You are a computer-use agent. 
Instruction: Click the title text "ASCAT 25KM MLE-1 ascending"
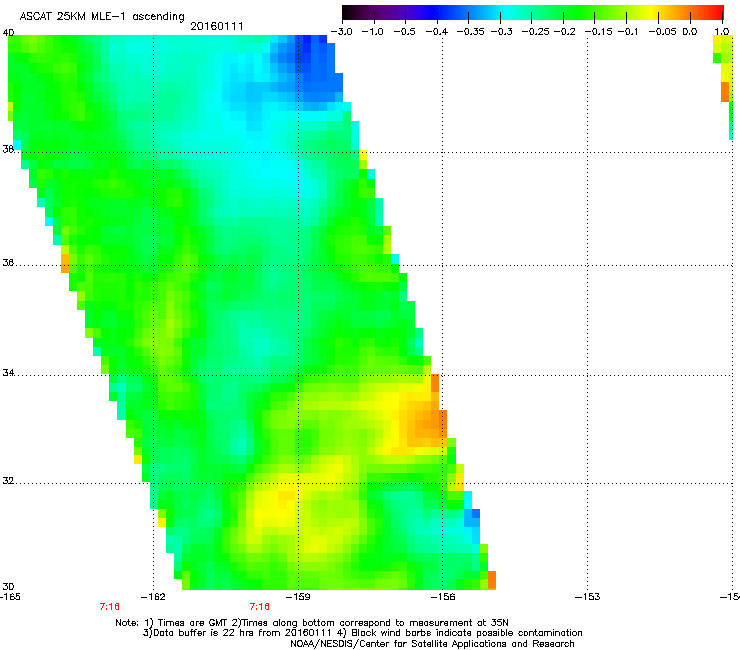pyautogui.click(x=102, y=17)
